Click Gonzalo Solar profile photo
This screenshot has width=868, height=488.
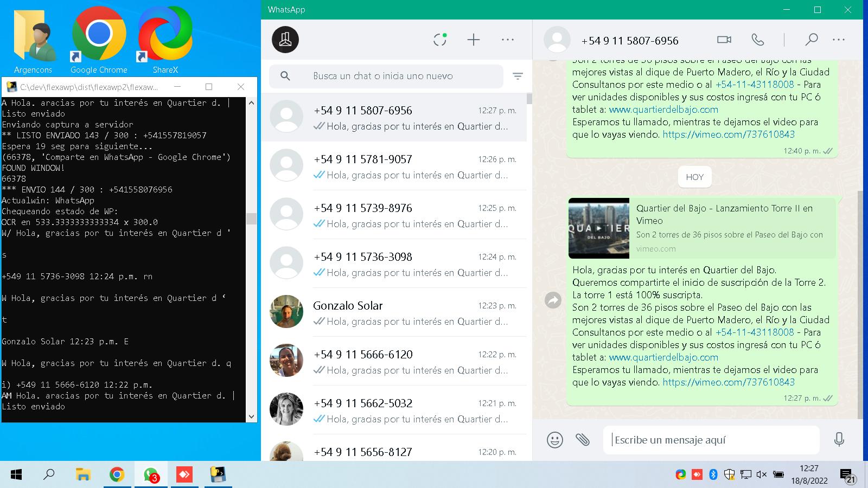tap(286, 312)
